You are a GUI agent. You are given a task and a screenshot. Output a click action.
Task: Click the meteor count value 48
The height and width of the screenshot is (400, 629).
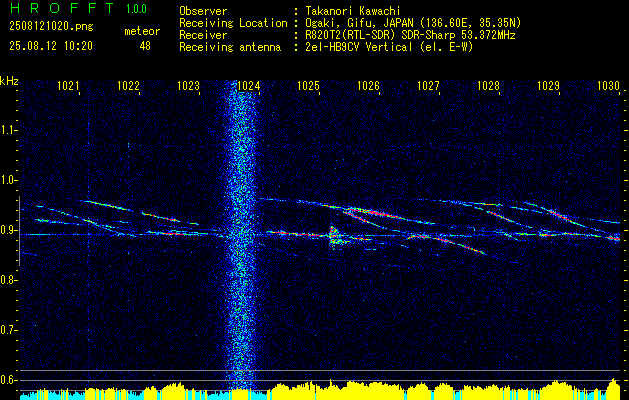pos(145,46)
